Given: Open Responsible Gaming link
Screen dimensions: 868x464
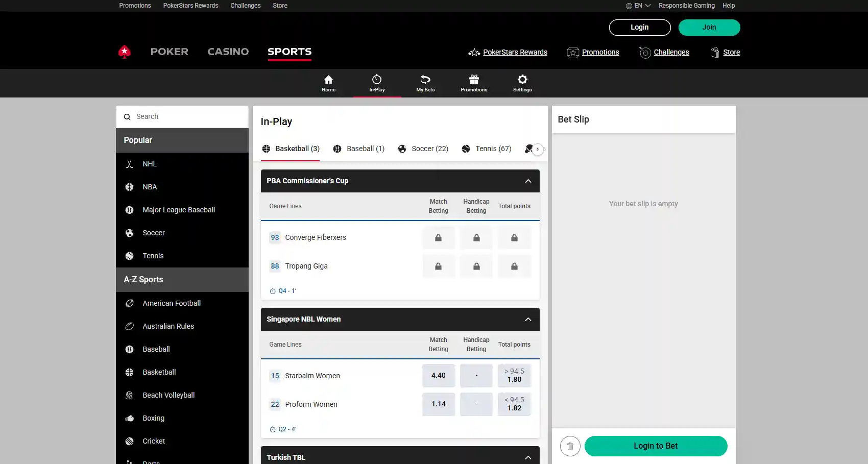Looking at the screenshot, I should coord(687,6).
